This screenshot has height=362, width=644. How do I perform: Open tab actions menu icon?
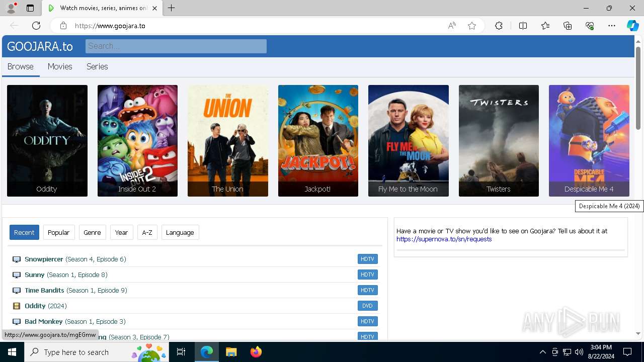(30, 8)
